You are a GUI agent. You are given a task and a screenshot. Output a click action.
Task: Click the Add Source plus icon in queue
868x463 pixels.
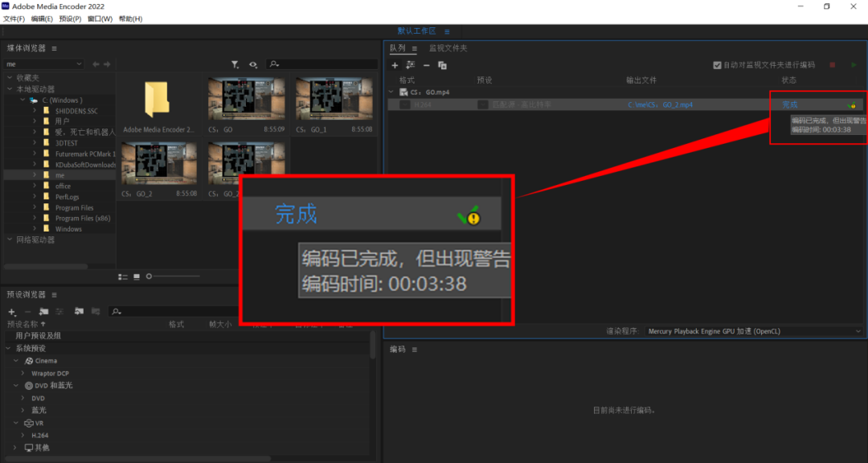(395, 65)
